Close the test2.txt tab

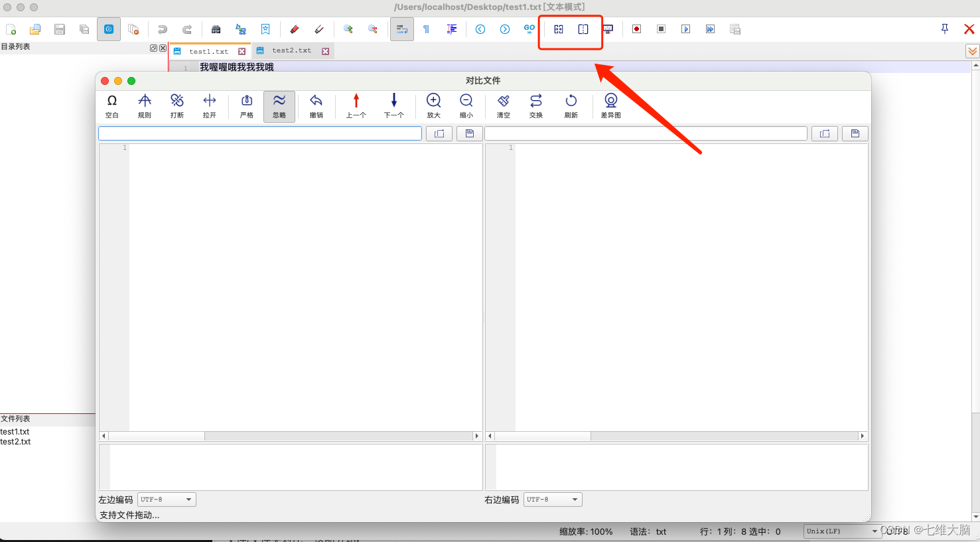coord(326,51)
